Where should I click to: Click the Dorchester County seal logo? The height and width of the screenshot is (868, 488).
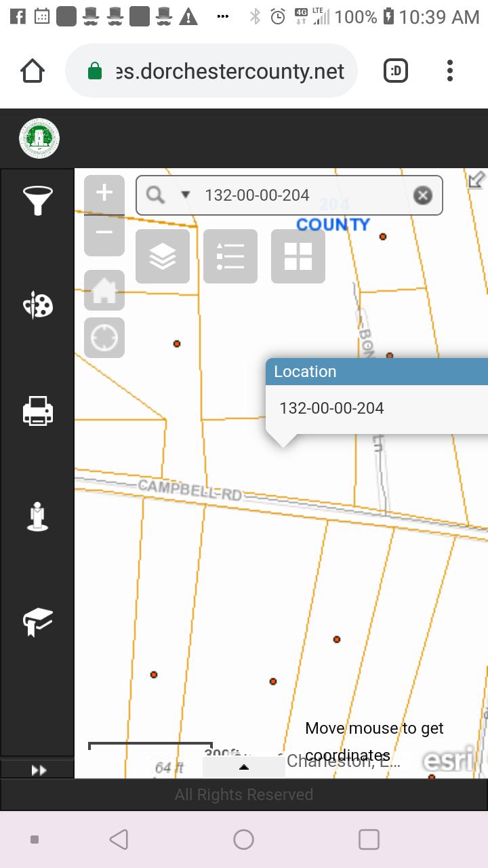pos(39,138)
